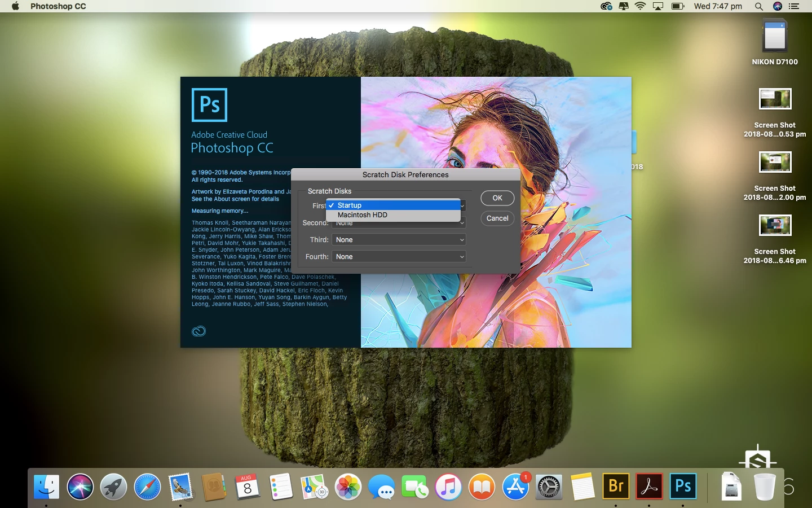The image size is (812, 508).
Task: Open App Store from the Dock
Action: coord(515,487)
